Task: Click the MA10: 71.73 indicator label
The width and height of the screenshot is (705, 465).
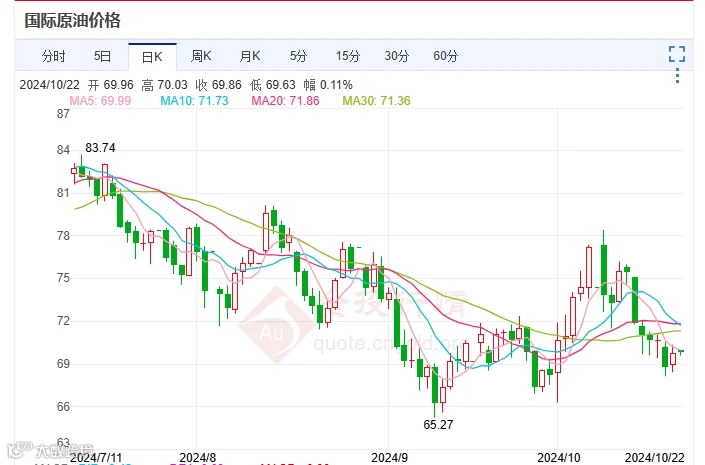Action: click(x=194, y=101)
